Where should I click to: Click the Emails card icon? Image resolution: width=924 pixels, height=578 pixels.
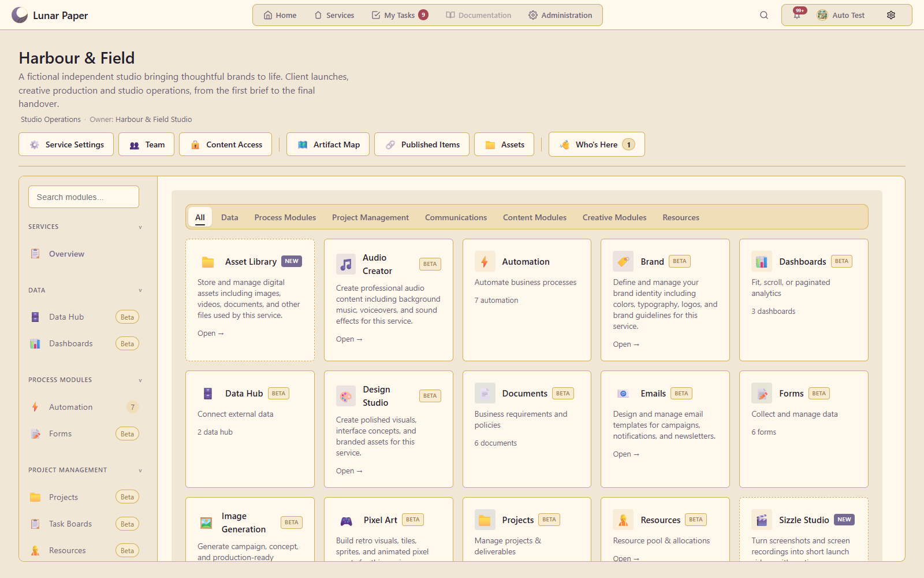tap(623, 394)
